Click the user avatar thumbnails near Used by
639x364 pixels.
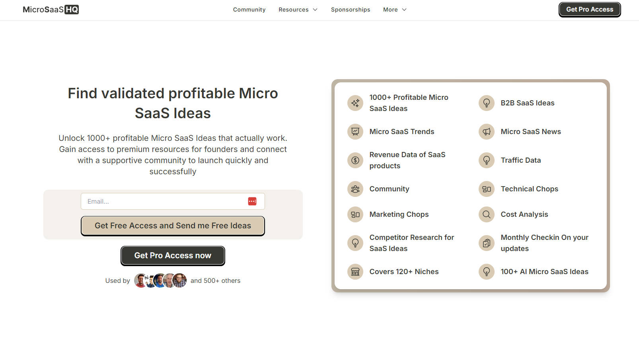pos(160,280)
